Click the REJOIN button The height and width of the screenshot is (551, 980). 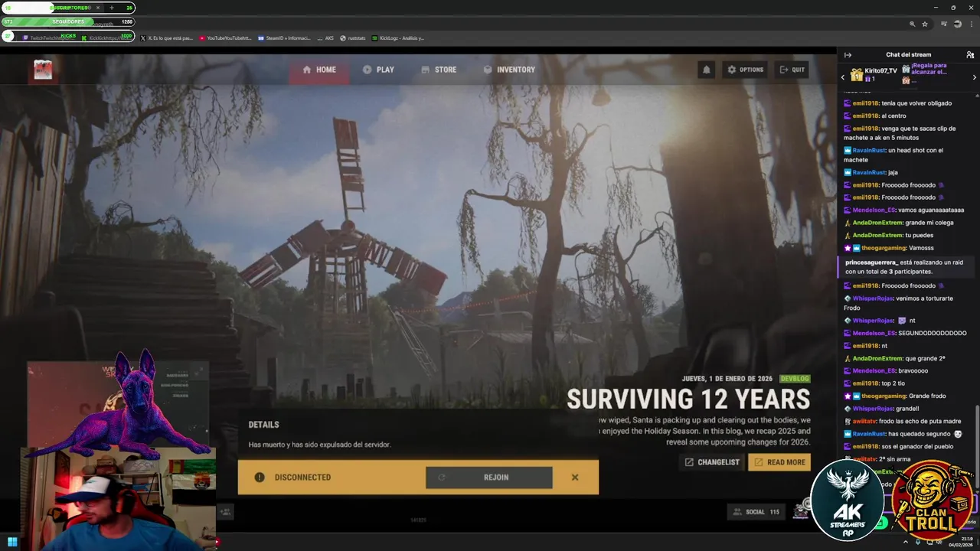(488, 478)
